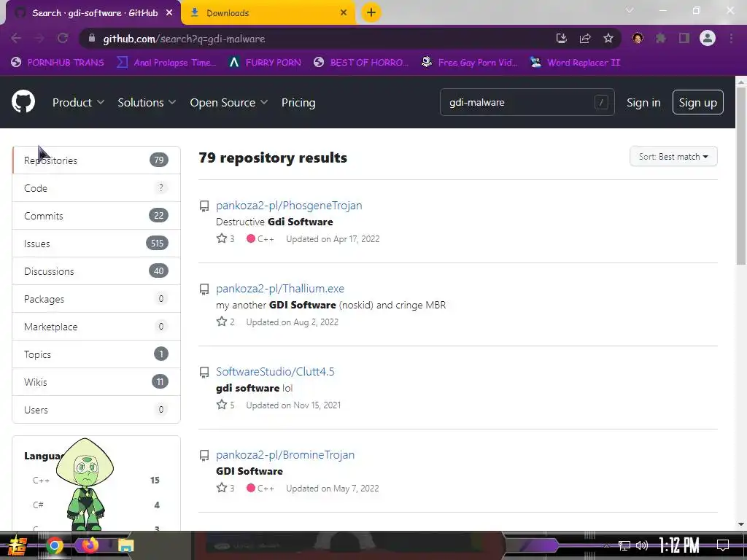747x560 pixels.
Task: Select the Issues filter
Action: click(96, 243)
